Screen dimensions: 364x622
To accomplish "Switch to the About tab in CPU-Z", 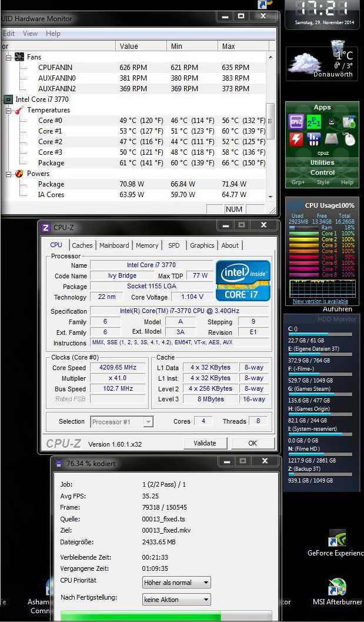I will [x=230, y=245].
